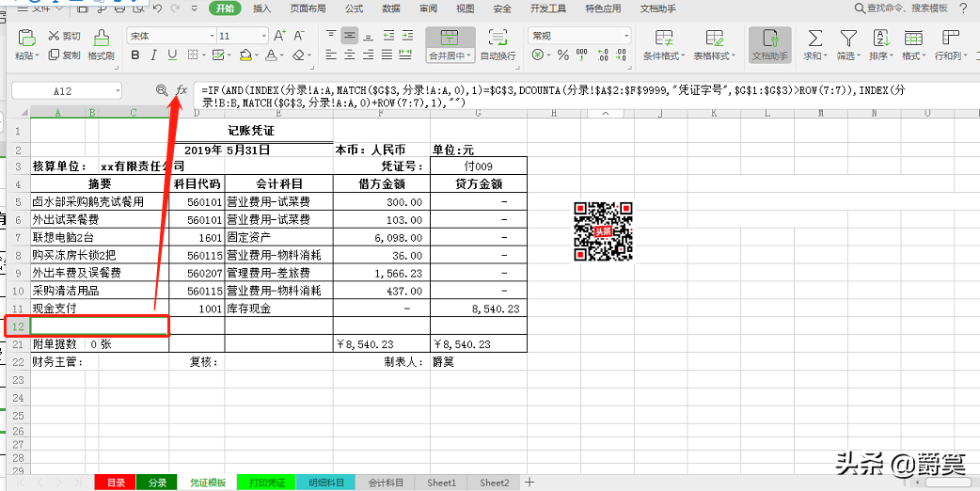Click the Wrap Text (自动换行) button

tap(498, 43)
